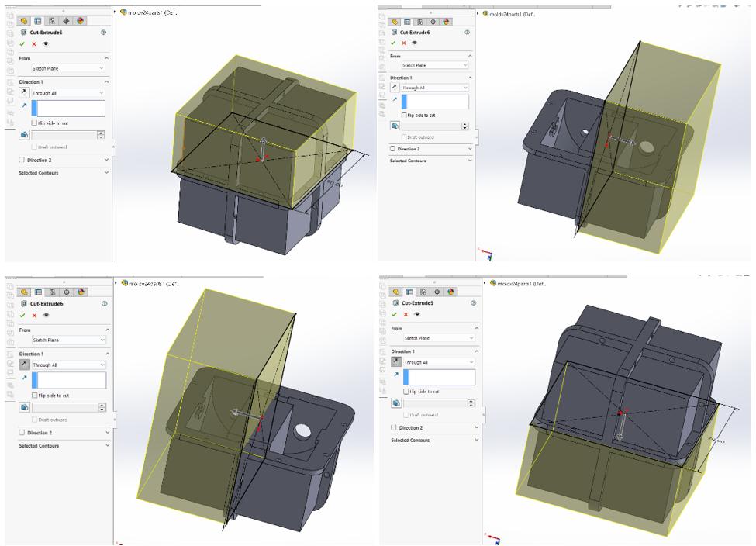Open Through All dropdown, lower-right screenshot
The width and height of the screenshot is (756, 546).
439,362
